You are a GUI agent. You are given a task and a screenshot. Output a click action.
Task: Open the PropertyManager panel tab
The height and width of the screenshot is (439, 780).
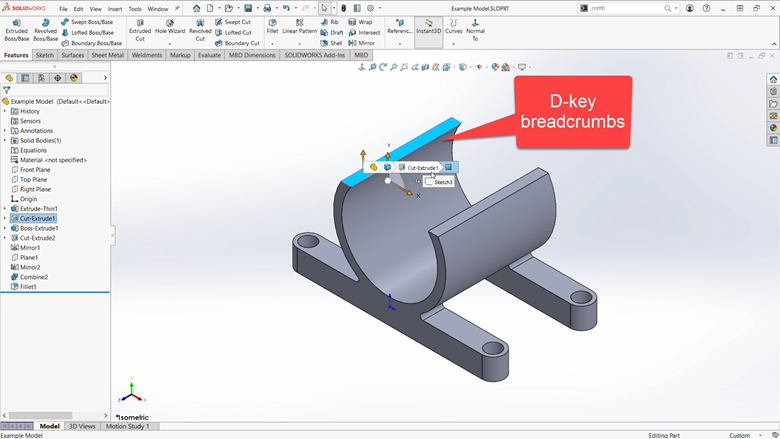[x=25, y=78]
